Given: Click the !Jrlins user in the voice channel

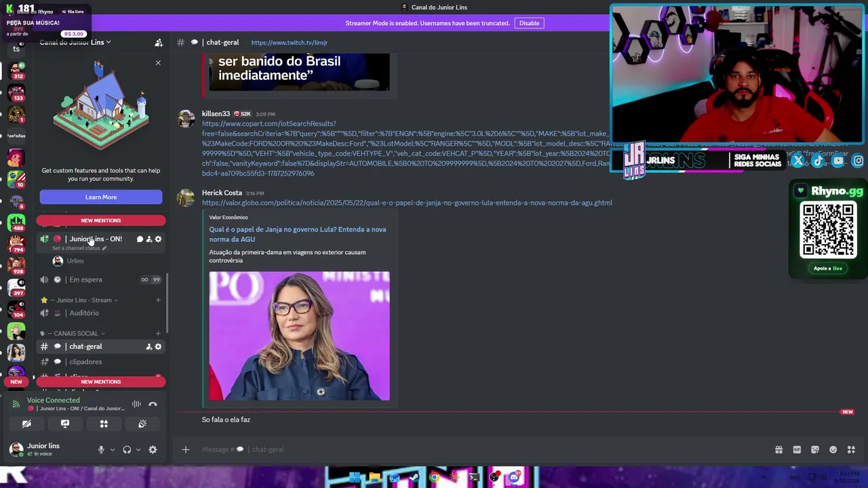Looking at the screenshot, I should pos(68,261).
